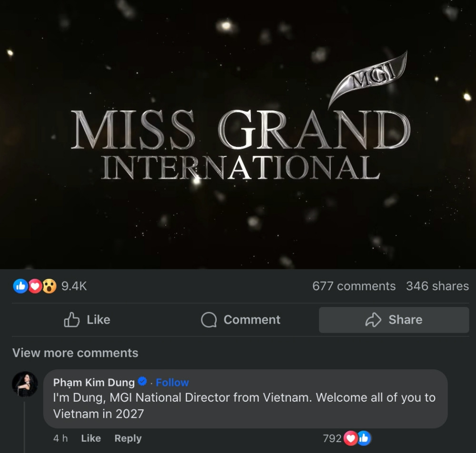Open the 677 comments list
This screenshot has width=476, height=453.
pos(354,286)
